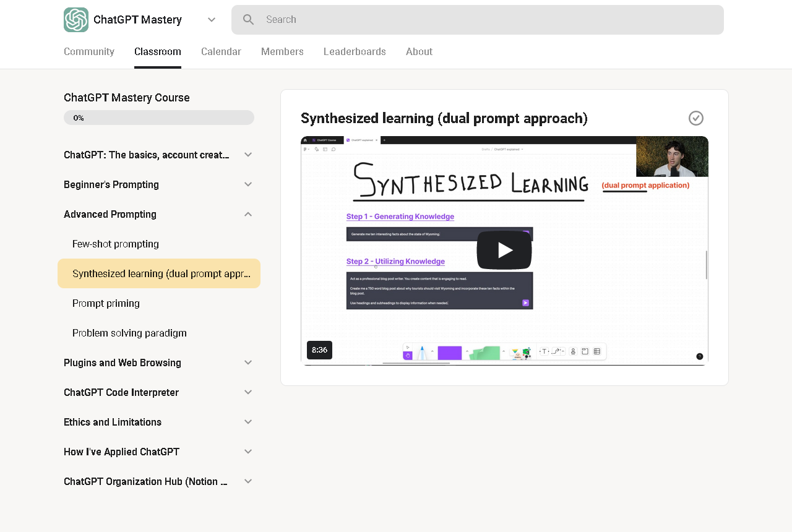
Task: Click the 8:36 video duration badge
Action: coord(319,350)
